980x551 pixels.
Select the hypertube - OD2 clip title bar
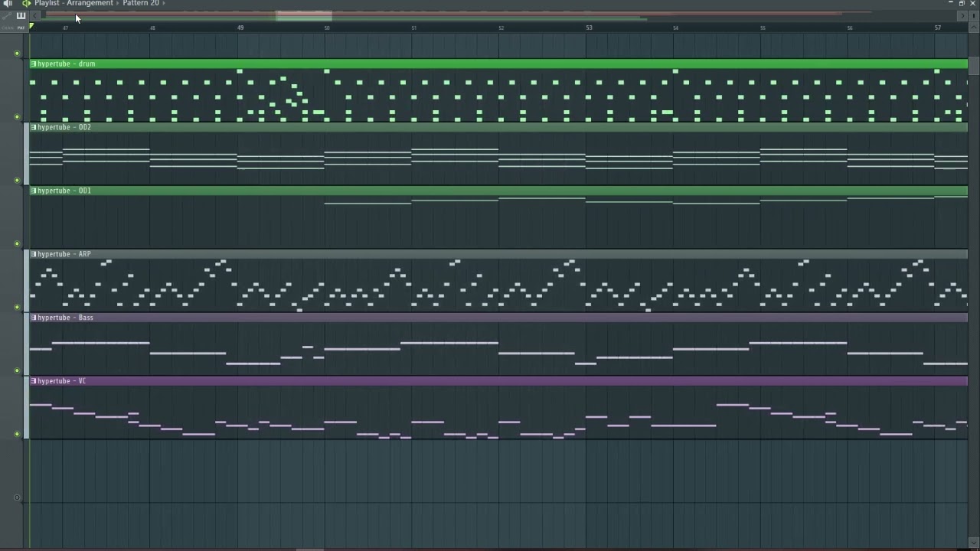pyautogui.click(x=498, y=127)
